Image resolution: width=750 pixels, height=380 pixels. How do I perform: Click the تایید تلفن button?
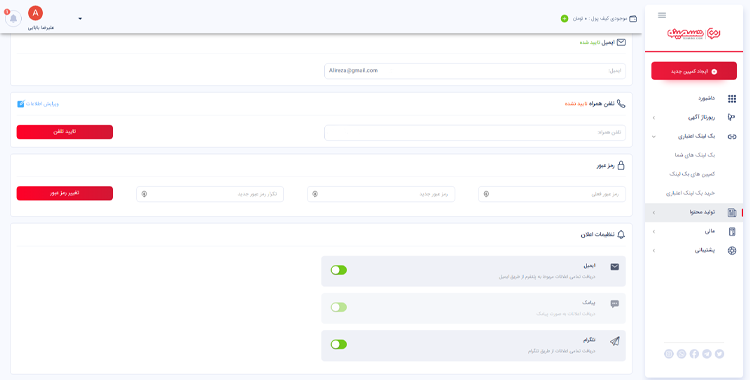65,132
